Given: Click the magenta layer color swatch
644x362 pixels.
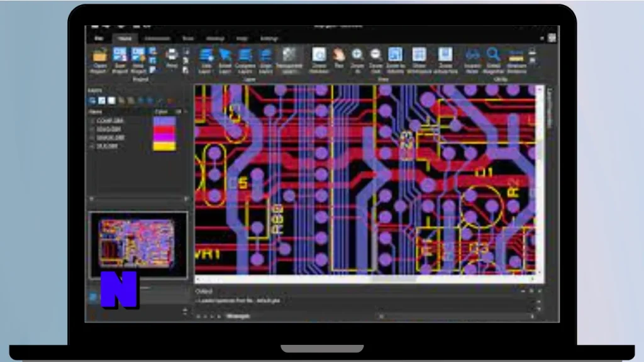Looking at the screenshot, I should [164, 138].
